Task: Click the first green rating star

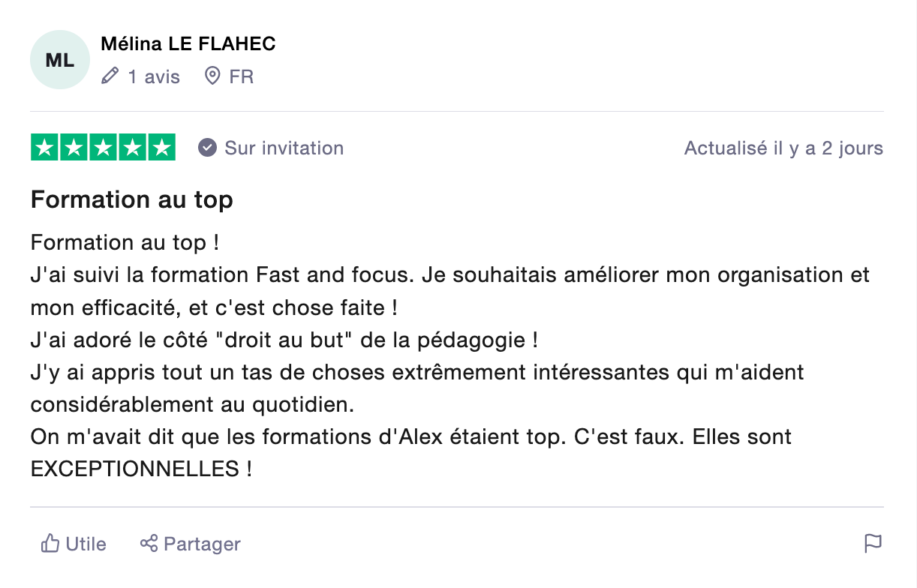Action: 45,148
